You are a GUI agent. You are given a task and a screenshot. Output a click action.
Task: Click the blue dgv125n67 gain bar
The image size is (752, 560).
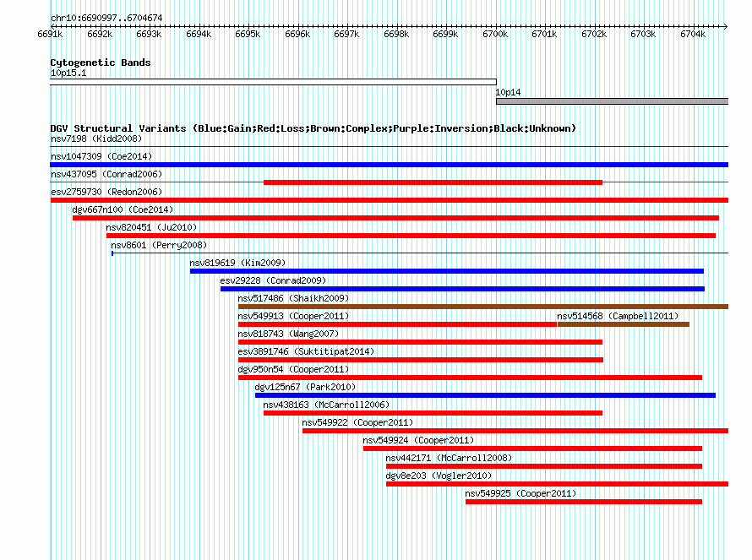(485, 395)
